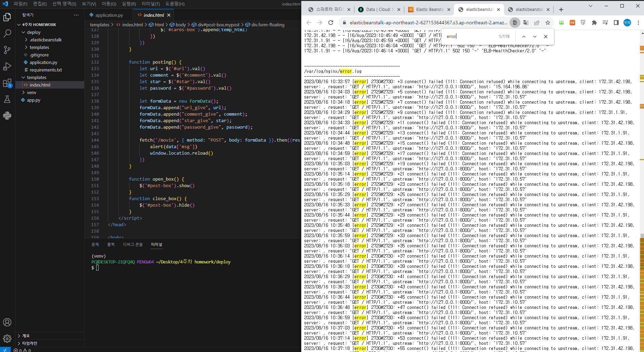Open .gitignore in the explorer

(50, 55)
